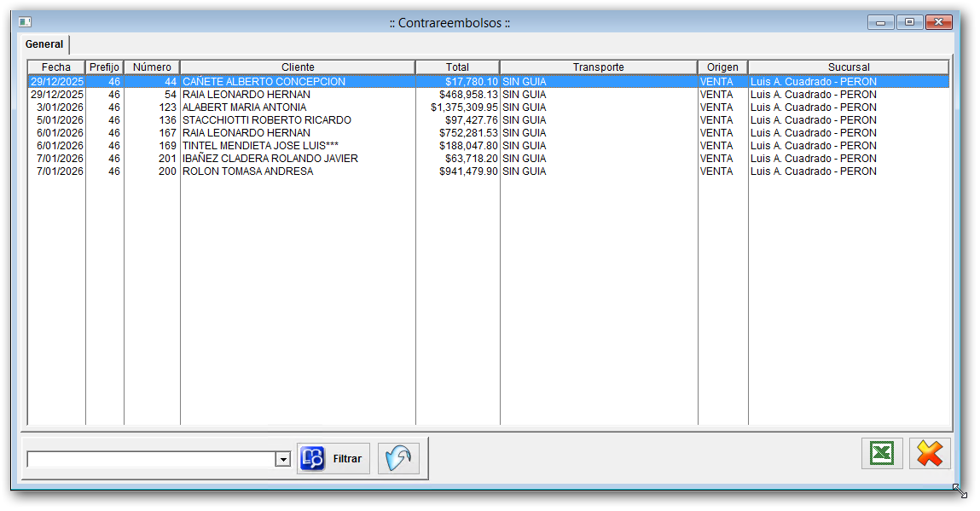Image resolution: width=980 pixels, height=511 pixels.
Task: Sort by the Fecha column header
Action: pyautogui.click(x=56, y=67)
